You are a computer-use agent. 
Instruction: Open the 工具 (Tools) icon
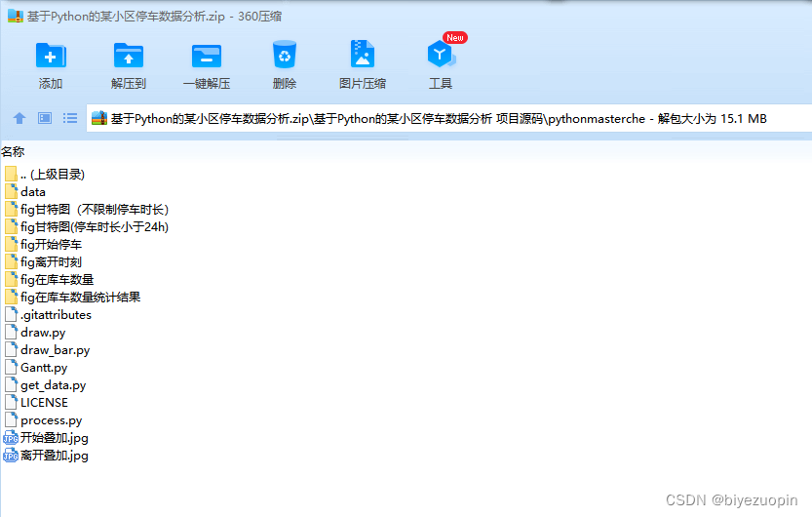(441, 54)
